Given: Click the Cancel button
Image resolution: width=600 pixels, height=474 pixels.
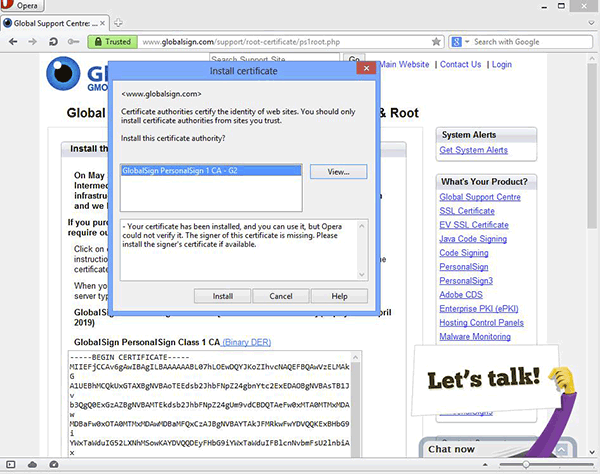Looking at the screenshot, I should pyautogui.click(x=280, y=296).
